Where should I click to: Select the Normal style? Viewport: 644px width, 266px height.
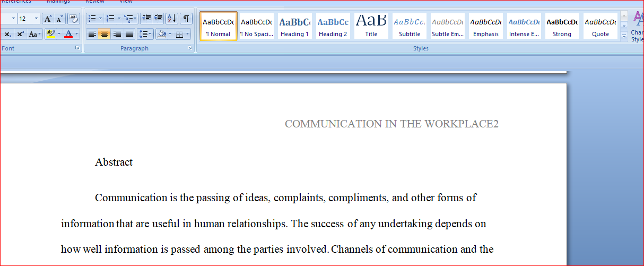tap(219, 26)
